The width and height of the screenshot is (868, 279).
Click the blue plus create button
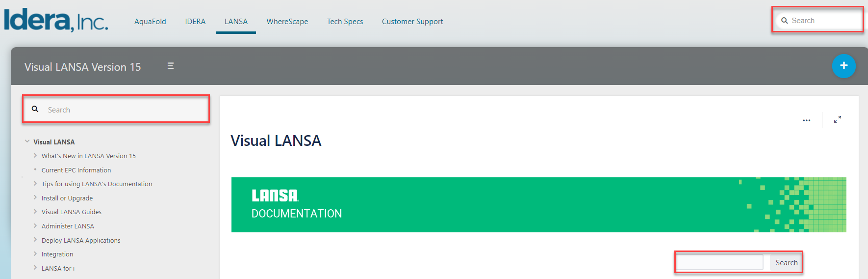coord(843,66)
